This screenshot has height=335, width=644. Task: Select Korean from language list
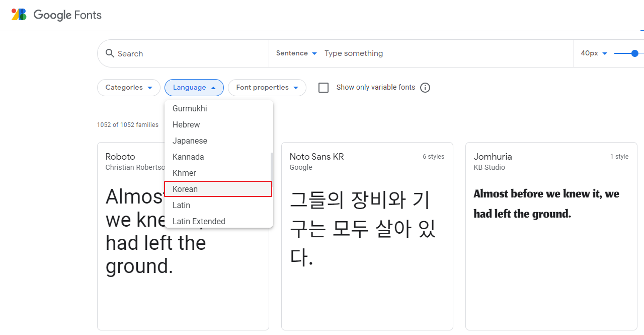click(x=218, y=189)
